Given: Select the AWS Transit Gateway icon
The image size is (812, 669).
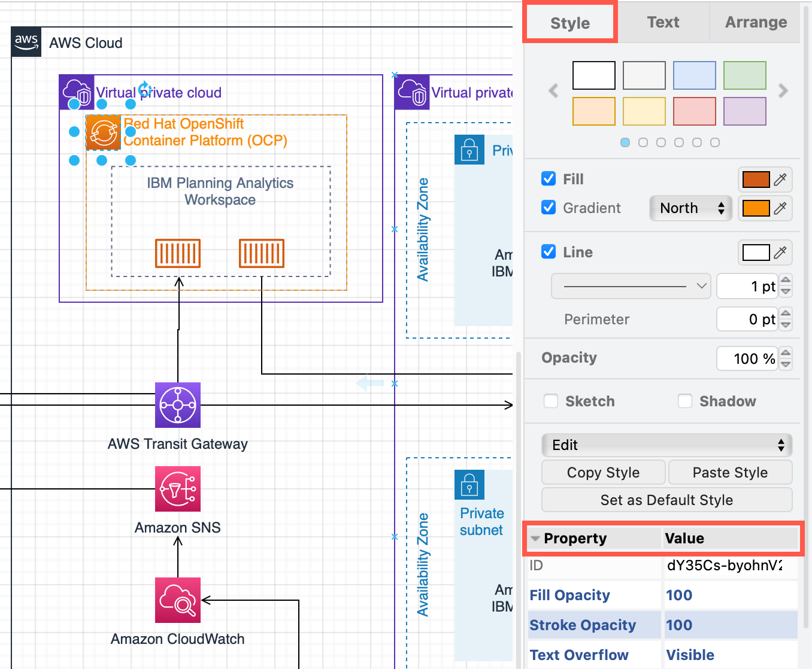Looking at the screenshot, I should tap(177, 405).
